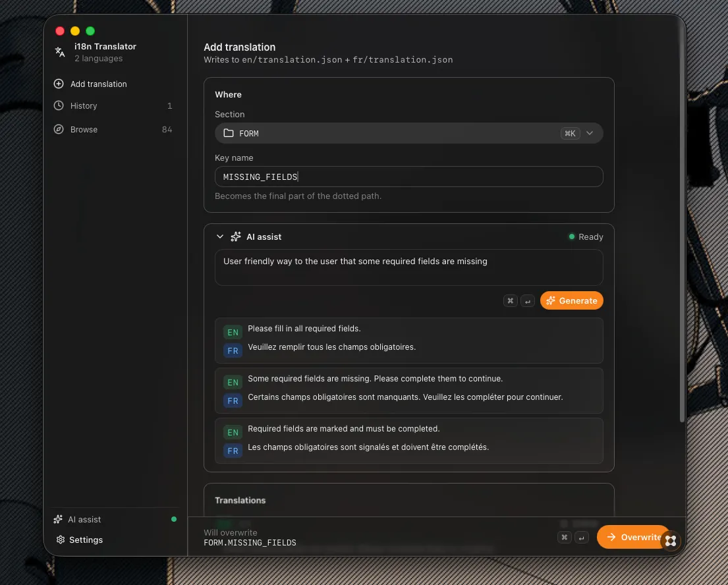
Task: Click the 'AI assist' panel title text
Action: (264, 237)
